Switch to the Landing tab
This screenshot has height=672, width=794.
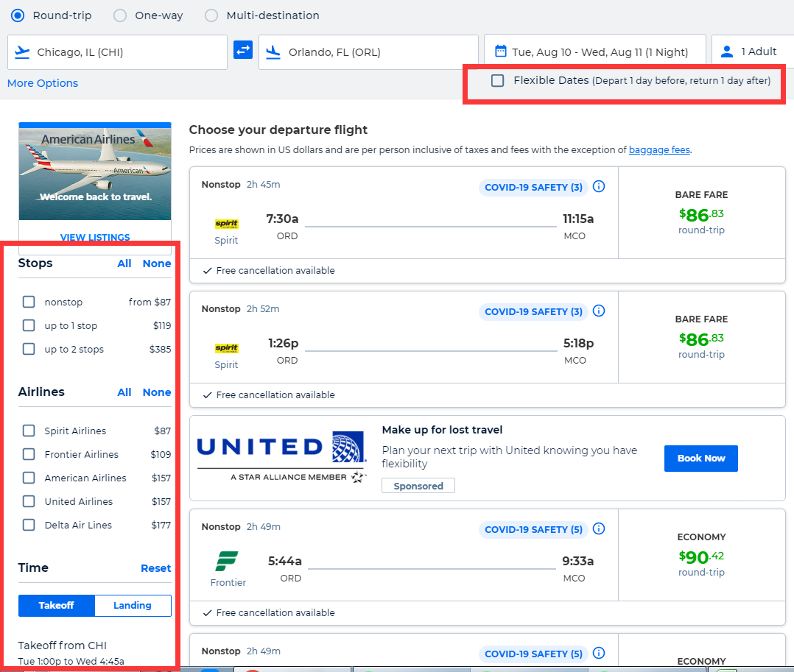(x=133, y=605)
